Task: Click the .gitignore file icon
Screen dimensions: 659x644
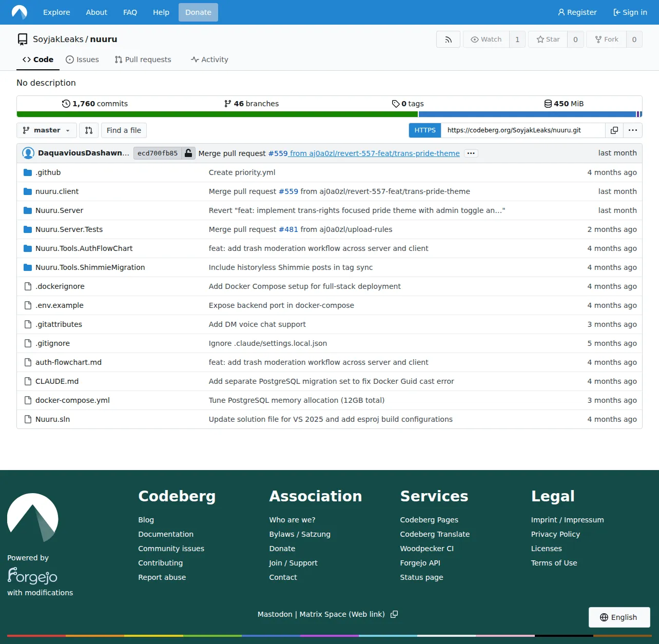Action: click(x=28, y=343)
